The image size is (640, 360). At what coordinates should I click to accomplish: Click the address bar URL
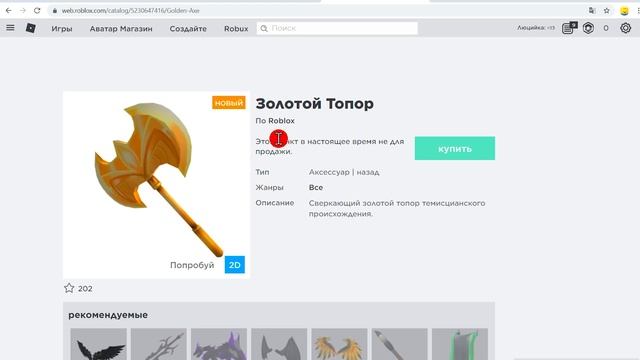click(x=130, y=11)
